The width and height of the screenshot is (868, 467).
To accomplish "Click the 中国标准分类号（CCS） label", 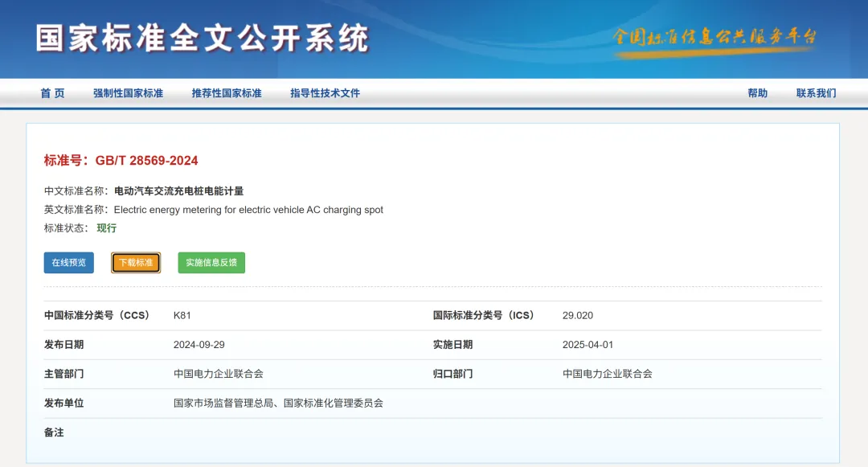I will [97, 315].
